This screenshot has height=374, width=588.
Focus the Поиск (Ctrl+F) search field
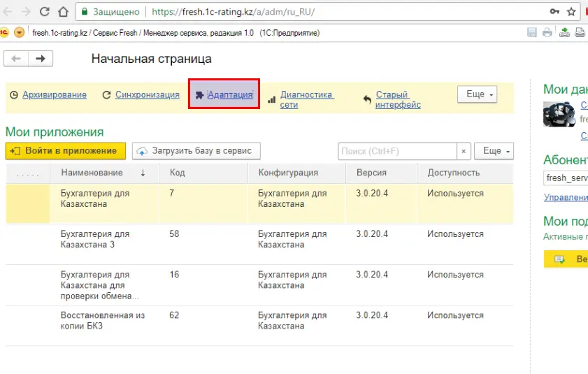(x=397, y=151)
